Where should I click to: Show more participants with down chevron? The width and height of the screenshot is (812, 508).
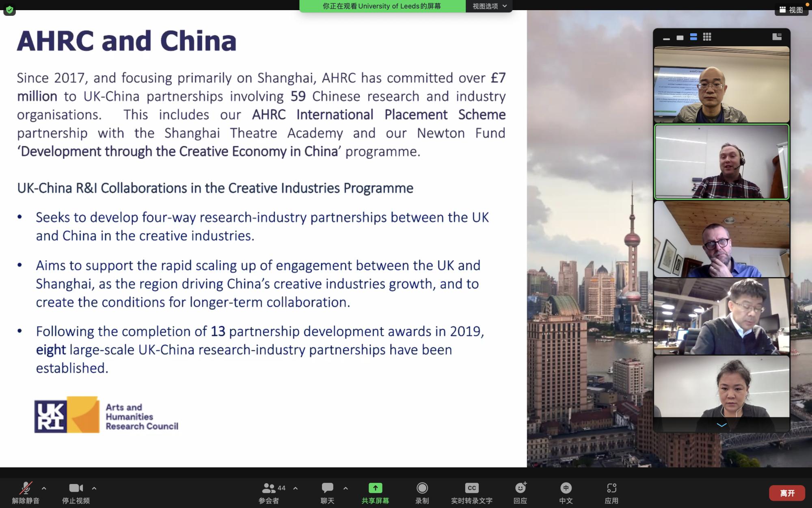pos(721,425)
